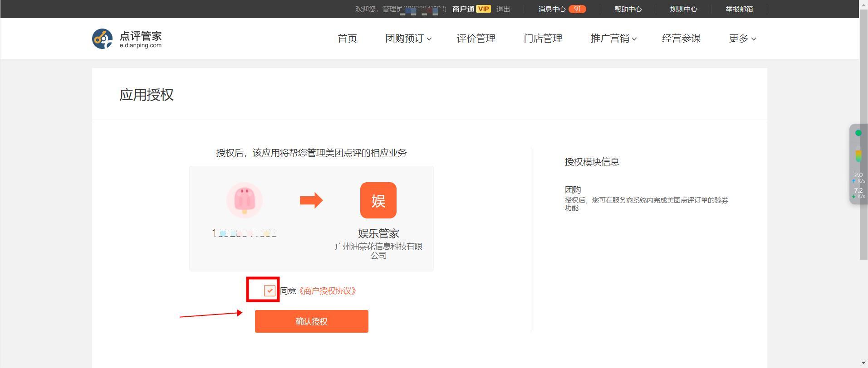Viewport: 868px width, 368px height.
Task: Click the 商户通 label in top bar
Action: (x=463, y=9)
